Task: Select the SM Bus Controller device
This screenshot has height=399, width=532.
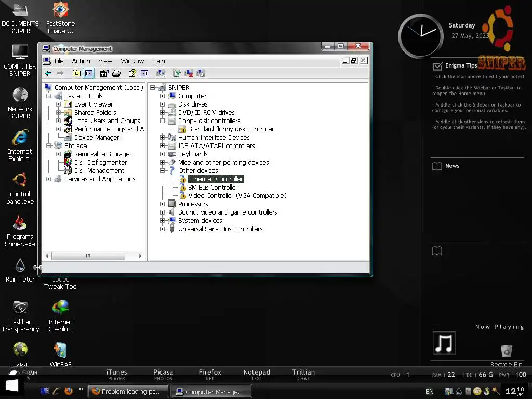Action: point(212,187)
